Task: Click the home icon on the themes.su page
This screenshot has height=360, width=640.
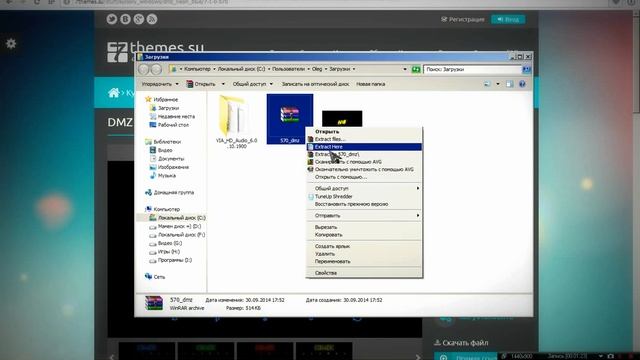Action: [113, 93]
